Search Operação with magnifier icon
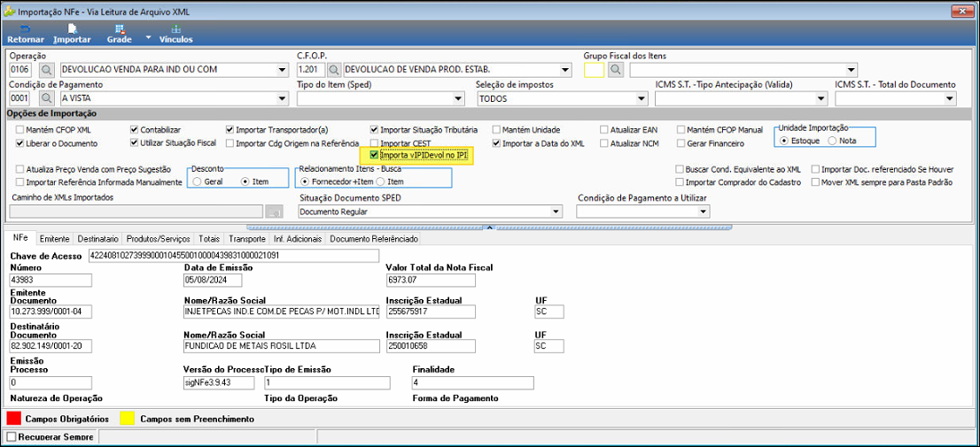 [x=48, y=69]
